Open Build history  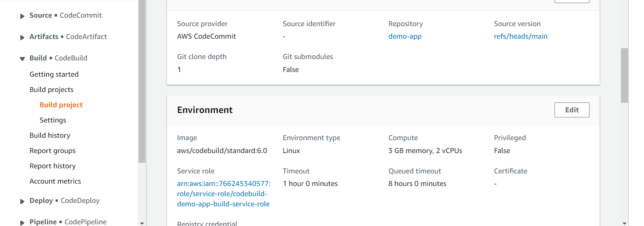click(x=50, y=135)
